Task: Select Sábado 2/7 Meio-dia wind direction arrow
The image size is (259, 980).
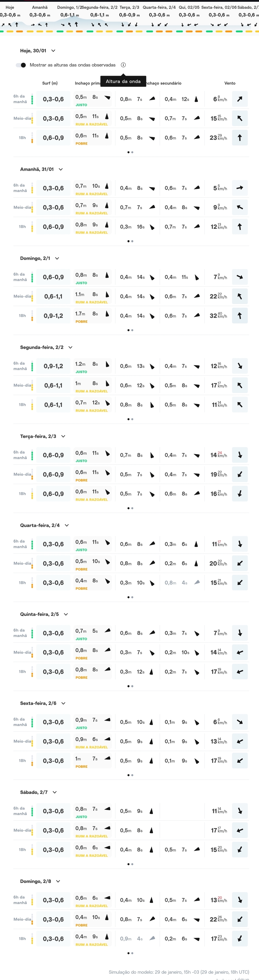Action: [x=240, y=830]
